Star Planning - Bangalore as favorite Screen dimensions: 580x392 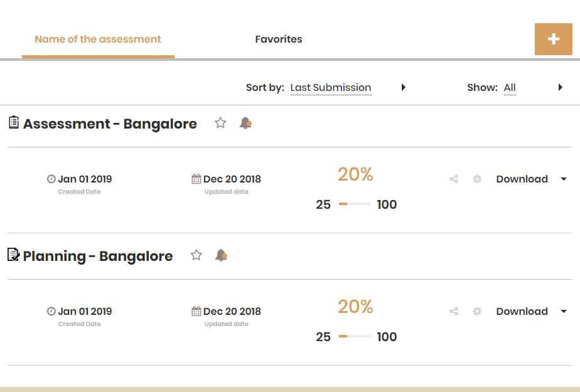point(196,255)
